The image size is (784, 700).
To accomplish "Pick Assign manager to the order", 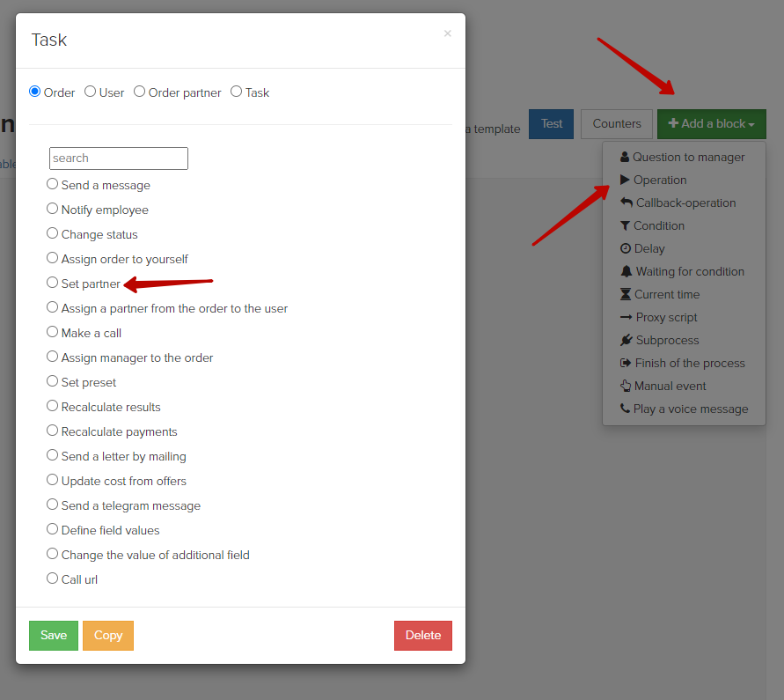I will (x=52, y=357).
